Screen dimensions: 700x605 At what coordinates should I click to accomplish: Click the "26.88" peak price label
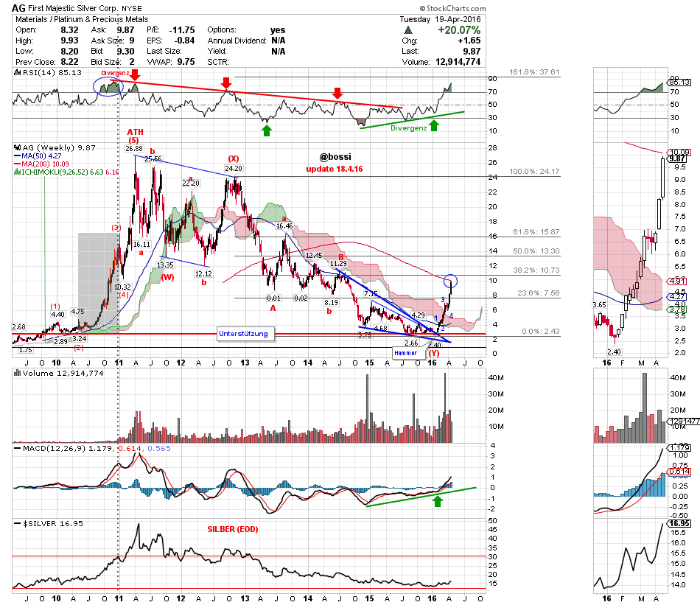pyautogui.click(x=134, y=149)
